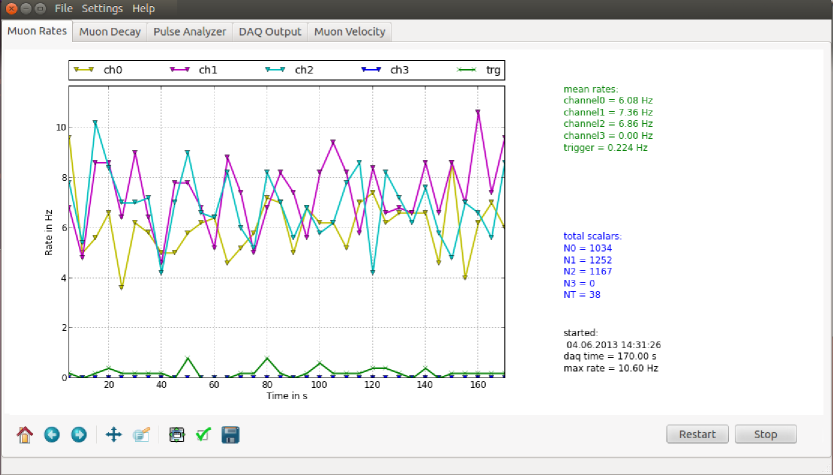Open the configure subplots tool
This screenshot has width=834, height=475.
click(177, 435)
